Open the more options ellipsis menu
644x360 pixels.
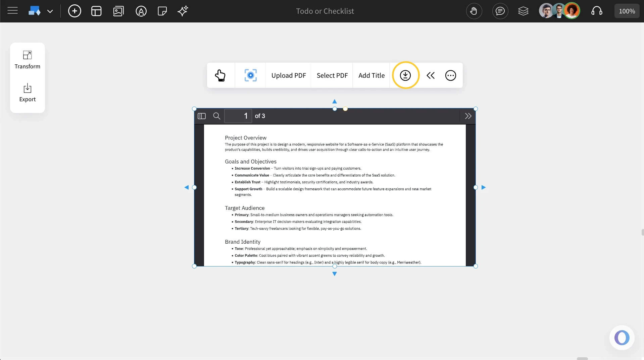click(450, 75)
